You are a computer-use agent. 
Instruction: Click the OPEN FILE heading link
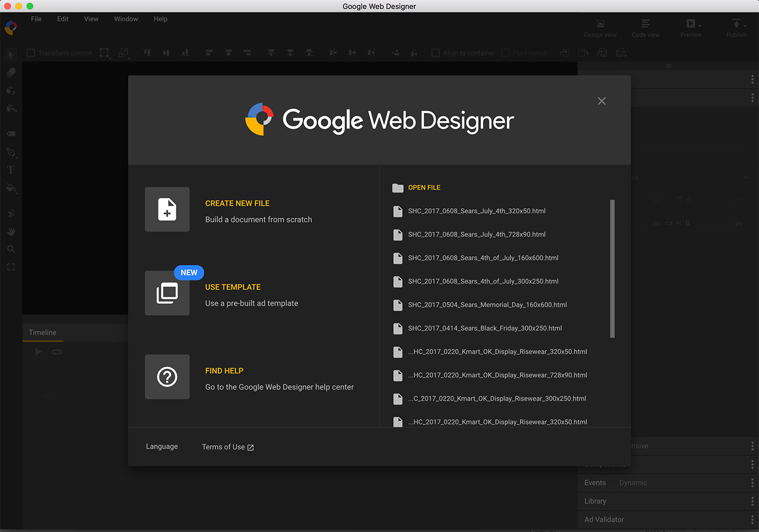pos(424,188)
